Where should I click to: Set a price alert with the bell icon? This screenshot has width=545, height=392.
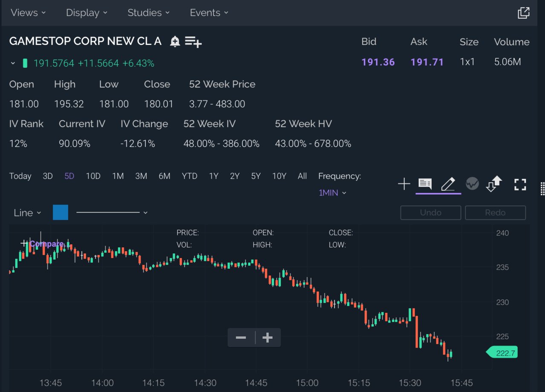175,42
